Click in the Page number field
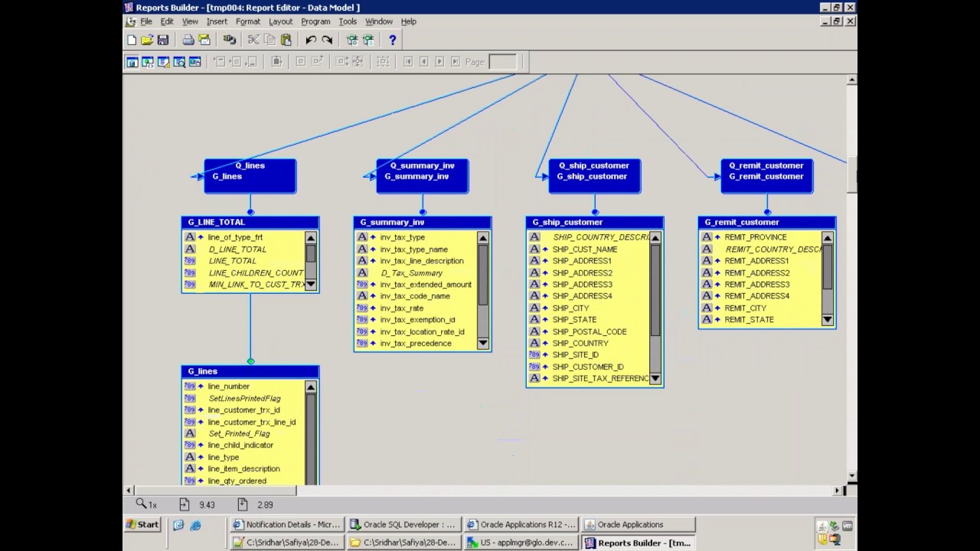 click(502, 62)
